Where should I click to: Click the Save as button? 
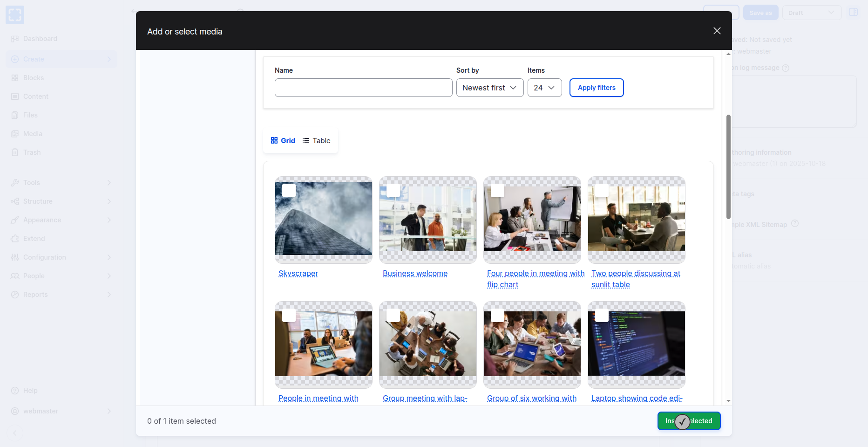tap(760, 13)
